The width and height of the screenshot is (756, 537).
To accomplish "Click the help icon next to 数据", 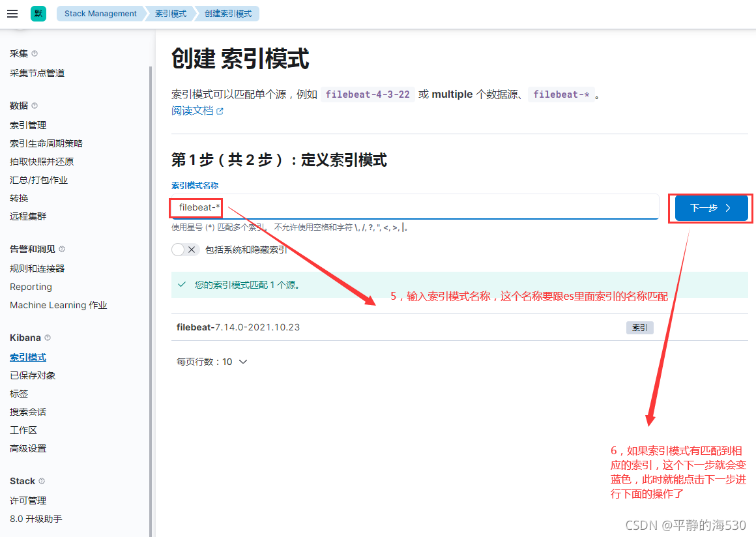I will coord(35,106).
